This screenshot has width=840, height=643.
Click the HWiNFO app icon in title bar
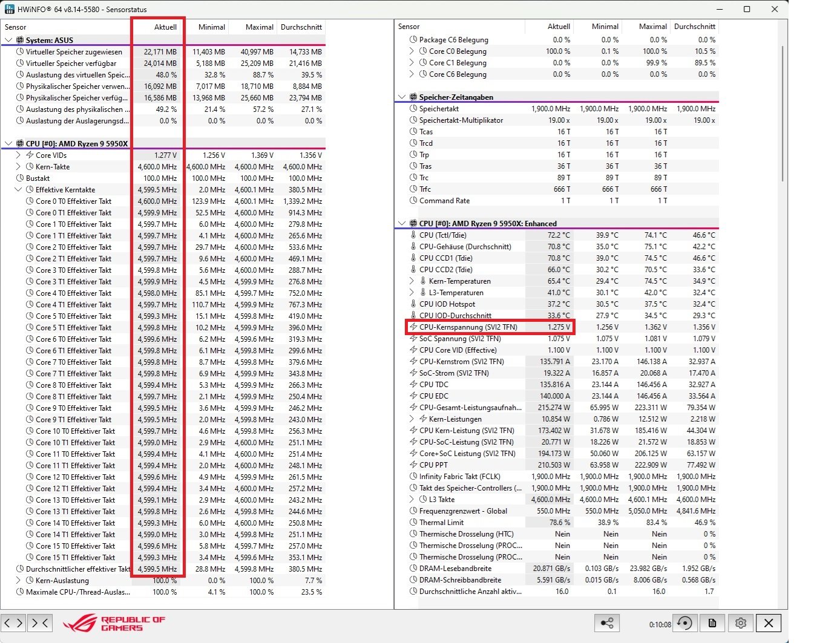[9, 9]
